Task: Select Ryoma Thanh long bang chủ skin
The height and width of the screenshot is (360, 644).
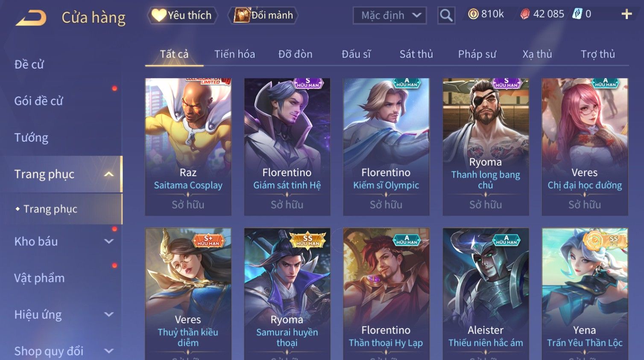Action: [x=486, y=146]
